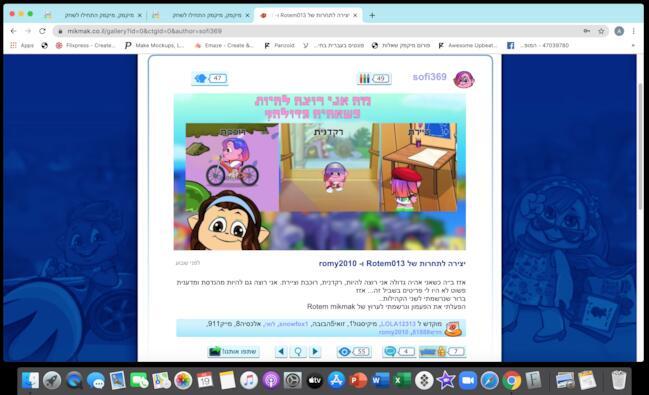This screenshot has height=395, width=649.
Task: Open the Awesome Upbeat bookmark
Action: click(468, 45)
